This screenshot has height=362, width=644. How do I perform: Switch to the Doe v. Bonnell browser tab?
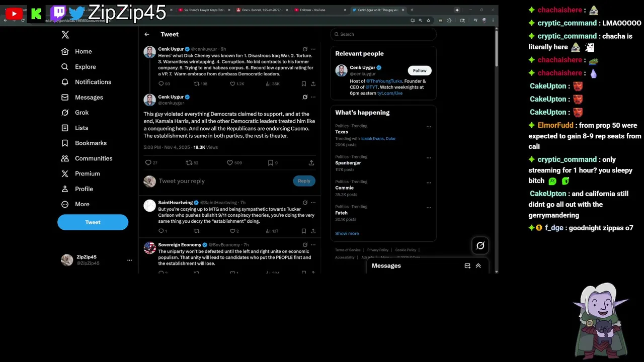click(263, 10)
